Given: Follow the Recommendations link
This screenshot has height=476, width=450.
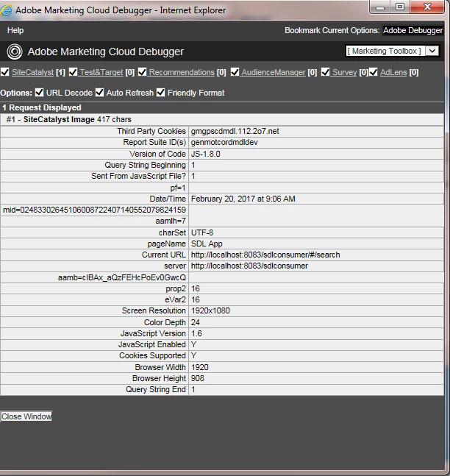Looking at the screenshot, I should [x=182, y=72].
